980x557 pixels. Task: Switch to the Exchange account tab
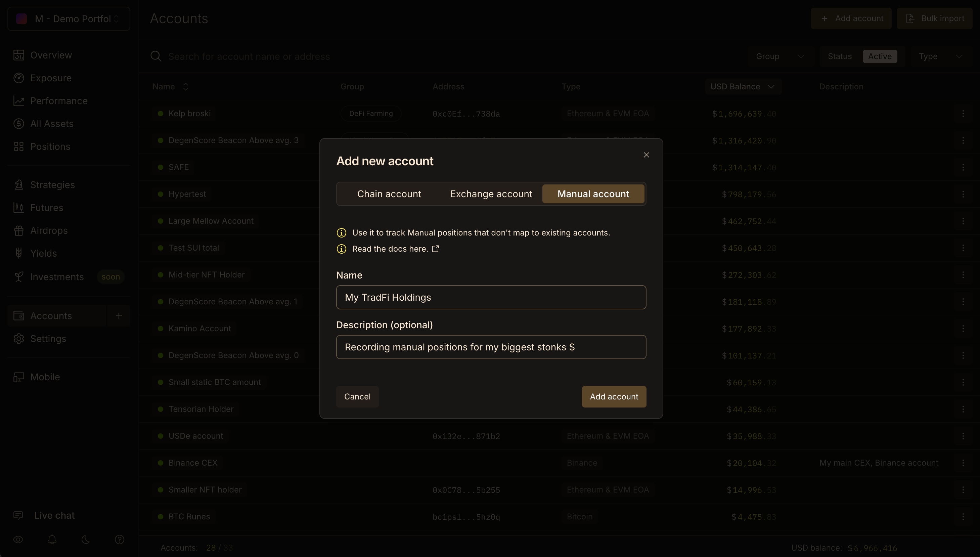click(x=491, y=194)
